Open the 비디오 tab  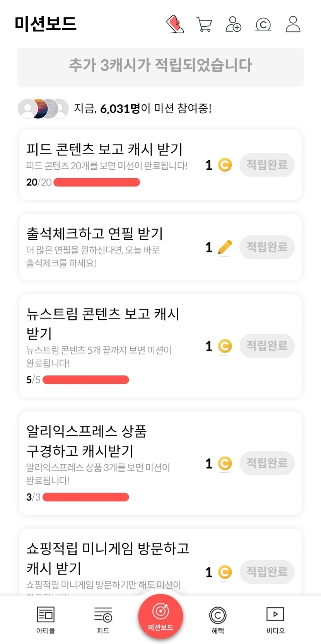275,620
